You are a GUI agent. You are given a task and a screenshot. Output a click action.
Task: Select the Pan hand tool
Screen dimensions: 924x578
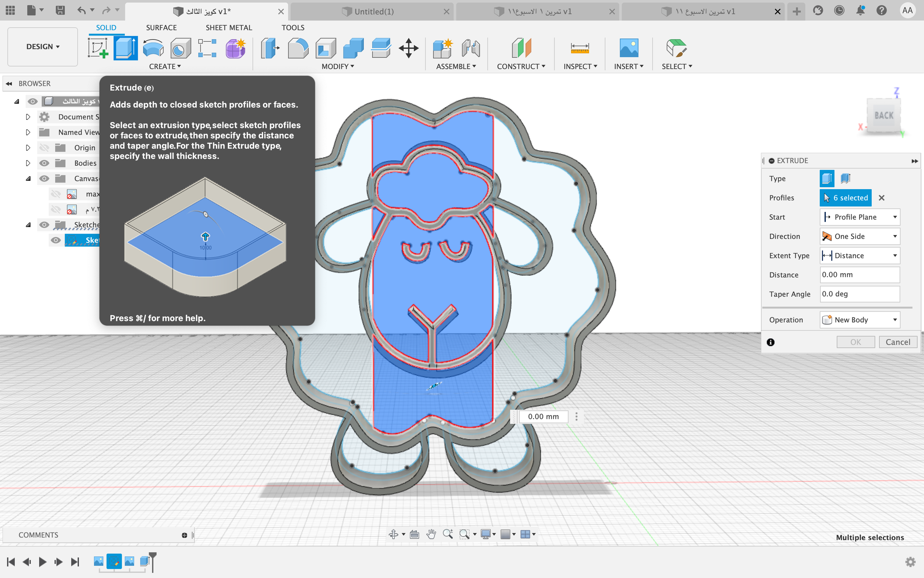[431, 534]
